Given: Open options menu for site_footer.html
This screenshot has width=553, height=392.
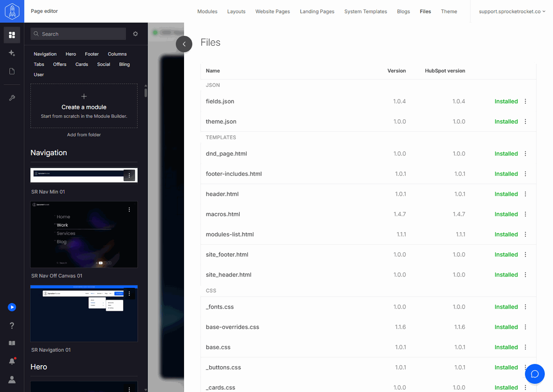Looking at the screenshot, I should pos(525,255).
